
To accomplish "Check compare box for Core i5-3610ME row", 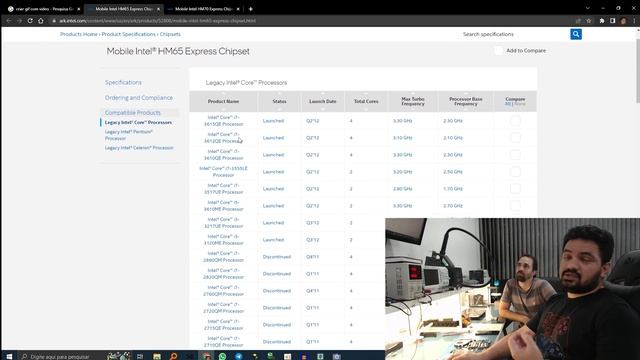I will point(515,206).
